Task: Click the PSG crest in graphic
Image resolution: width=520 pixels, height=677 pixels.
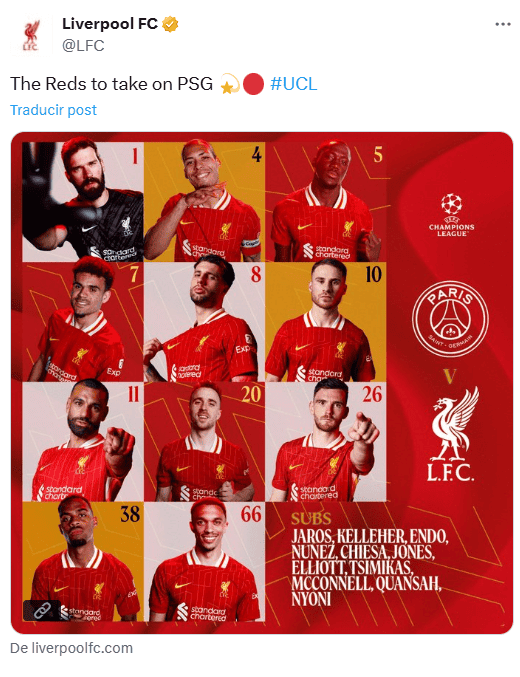Action: [x=450, y=318]
